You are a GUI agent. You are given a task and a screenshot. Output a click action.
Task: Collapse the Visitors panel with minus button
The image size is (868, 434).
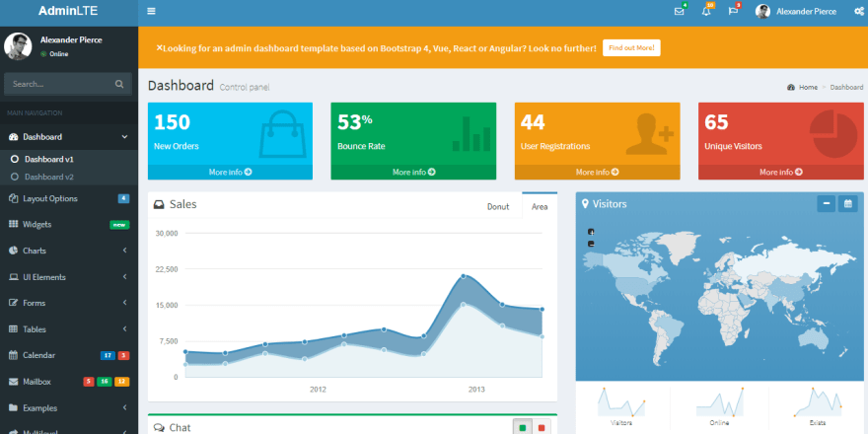(x=826, y=204)
